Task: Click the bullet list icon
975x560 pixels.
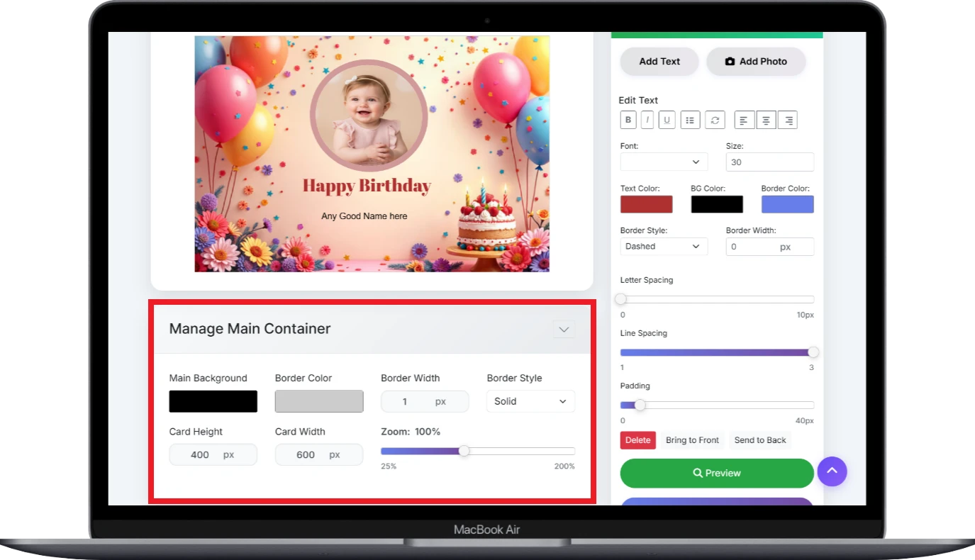Action: click(690, 121)
